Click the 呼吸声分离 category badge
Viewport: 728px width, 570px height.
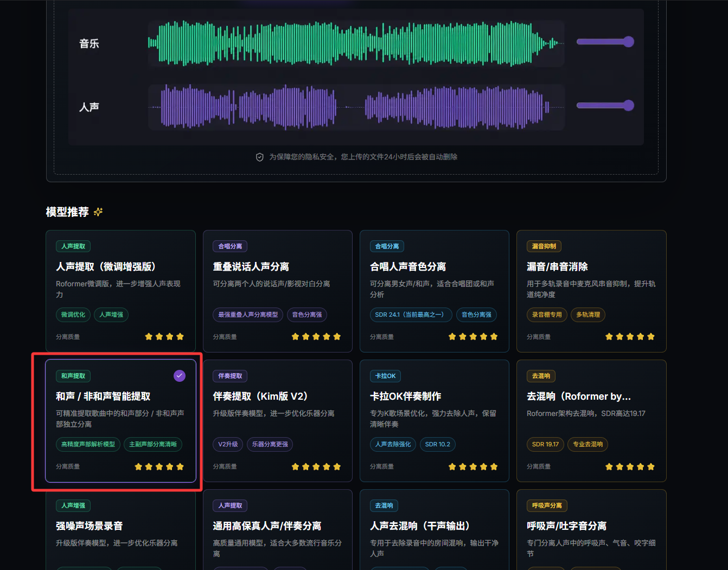coord(547,505)
